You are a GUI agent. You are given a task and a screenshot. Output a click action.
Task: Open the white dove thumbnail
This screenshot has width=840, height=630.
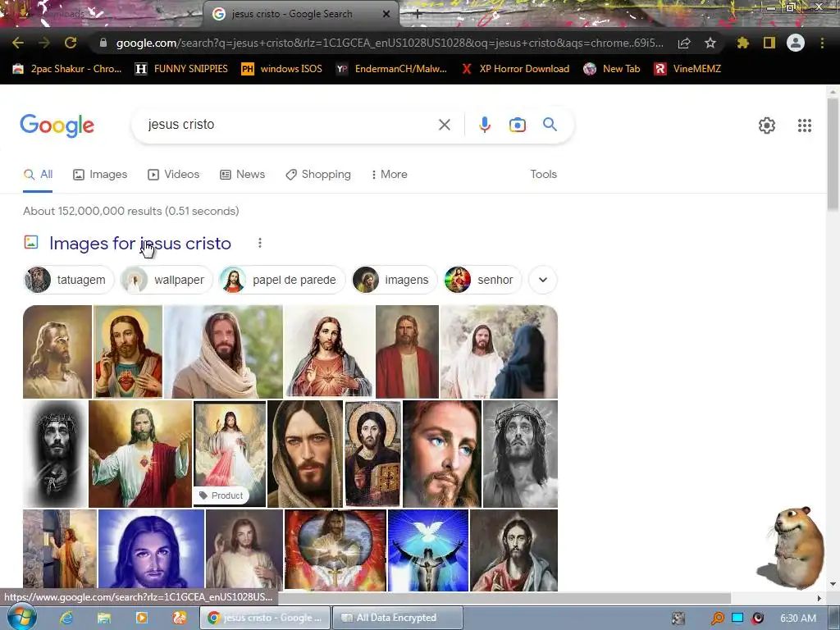(x=428, y=550)
